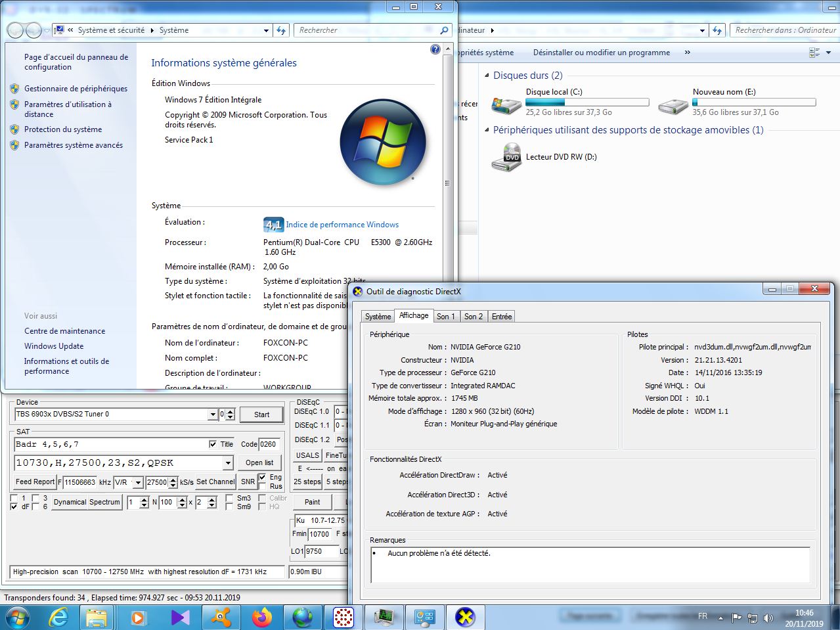Toggle the Rus language checkbox
Image resolution: width=840 pixels, height=630 pixels.
tap(262, 486)
